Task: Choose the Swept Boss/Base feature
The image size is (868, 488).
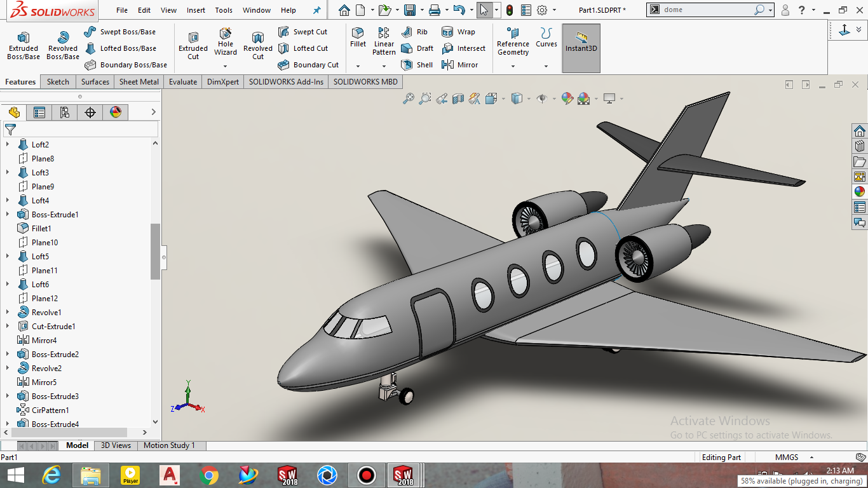Action: click(119, 32)
